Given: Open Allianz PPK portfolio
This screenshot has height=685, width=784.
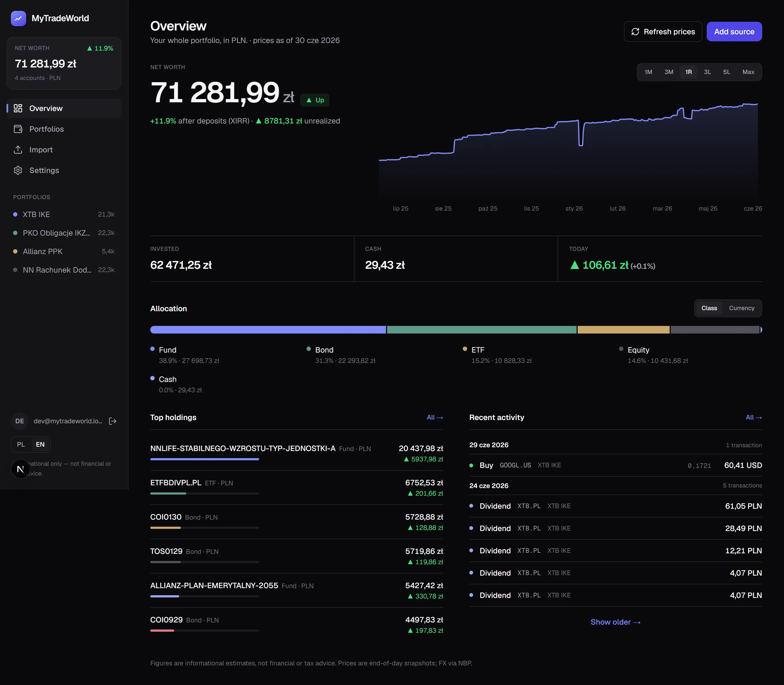Looking at the screenshot, I should pos(64,251).
